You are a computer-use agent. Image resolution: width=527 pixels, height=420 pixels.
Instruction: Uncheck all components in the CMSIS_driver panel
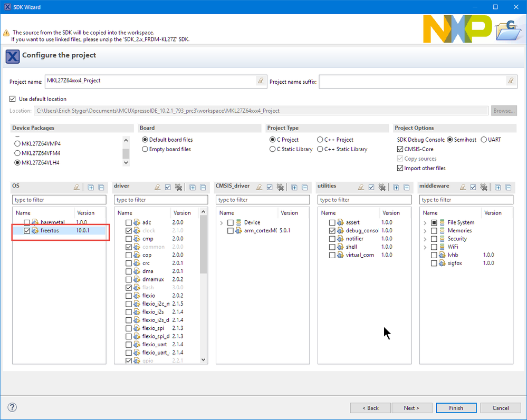coord(280,187)
